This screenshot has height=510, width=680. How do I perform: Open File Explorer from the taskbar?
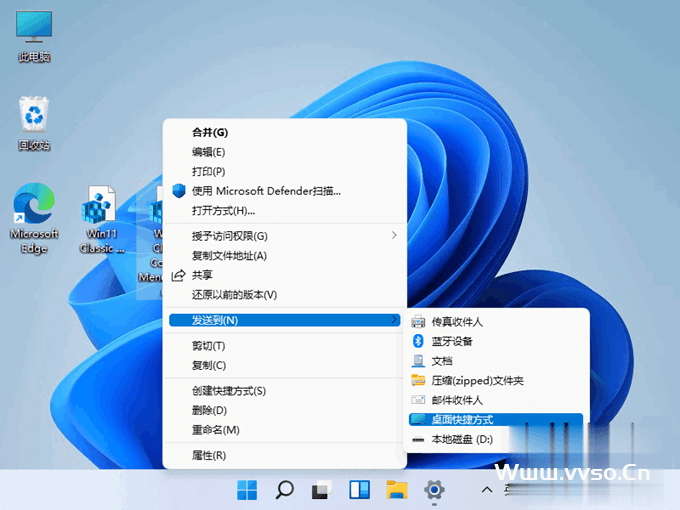click(397, 490)
